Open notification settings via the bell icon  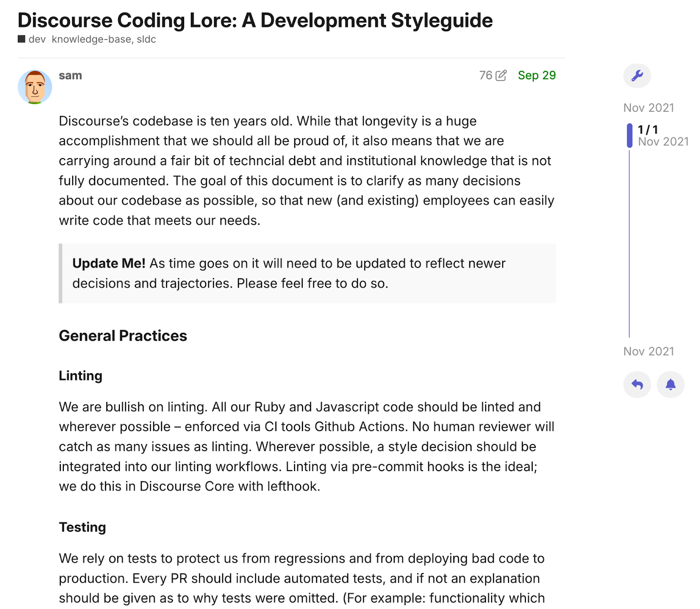670,384
